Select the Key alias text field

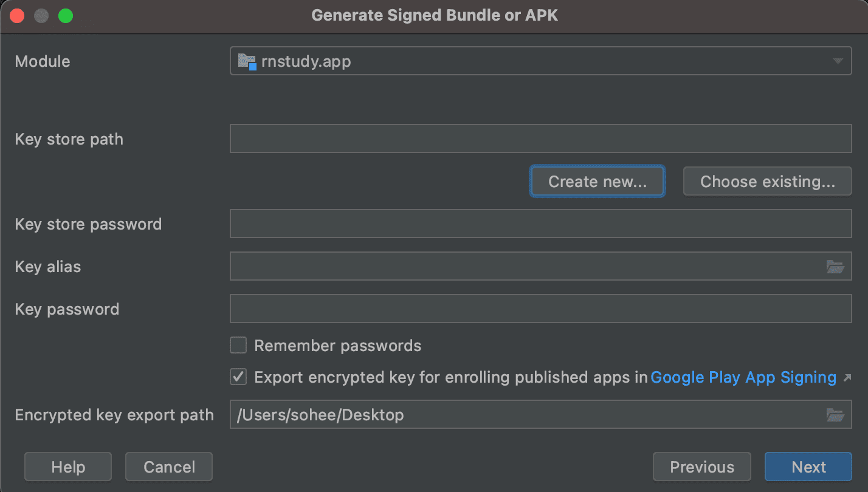click(x=523, y=267)
